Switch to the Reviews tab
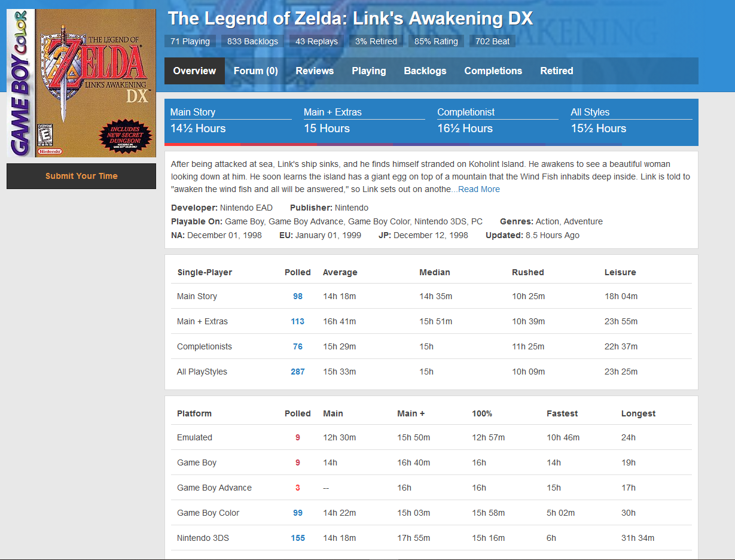The height and width of the screenshot is (560, 735). tap(315, 71)
